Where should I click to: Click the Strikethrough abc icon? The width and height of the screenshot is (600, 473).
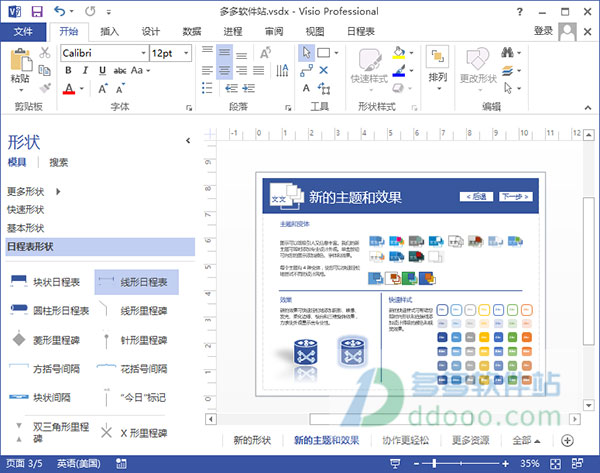[120, 71]
